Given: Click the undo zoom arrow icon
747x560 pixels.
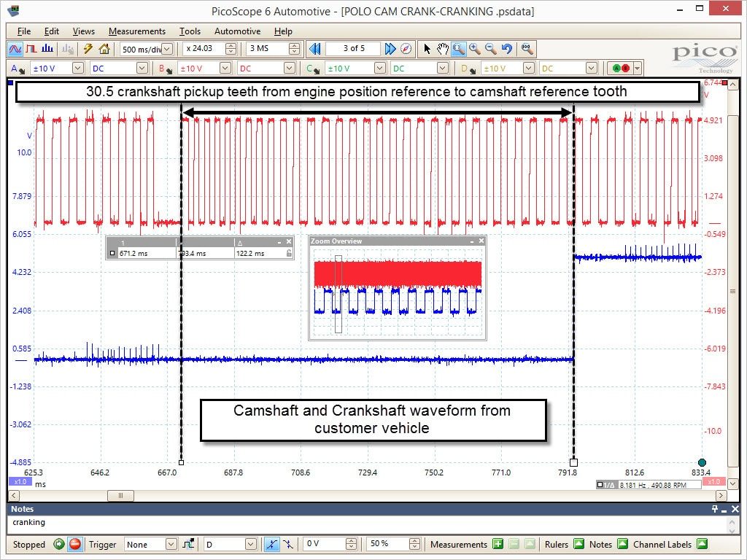Looking at the screenshot, I should tap(507, 49).
